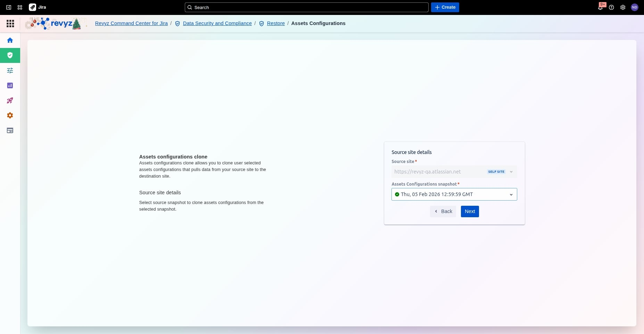Screen dimensions: 644x334
Task: Open Jira notifications bell
Action: pyautogui.click(x=600, y=7)
